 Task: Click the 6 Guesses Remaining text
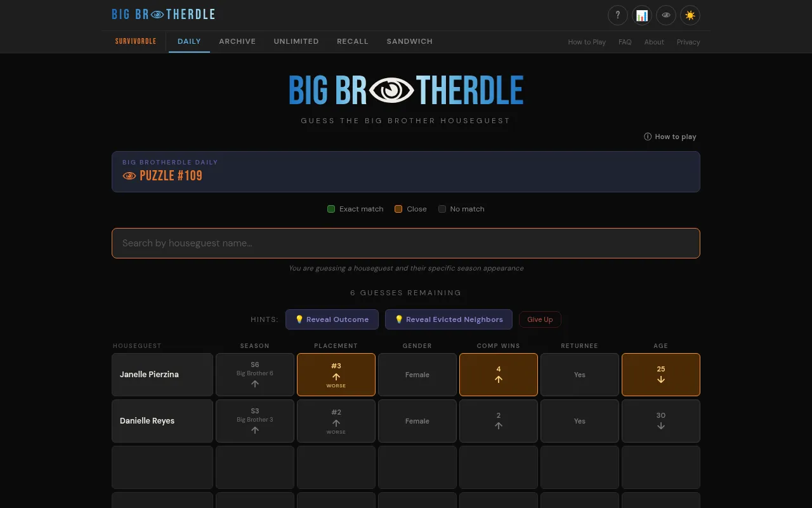click(406, 293)
